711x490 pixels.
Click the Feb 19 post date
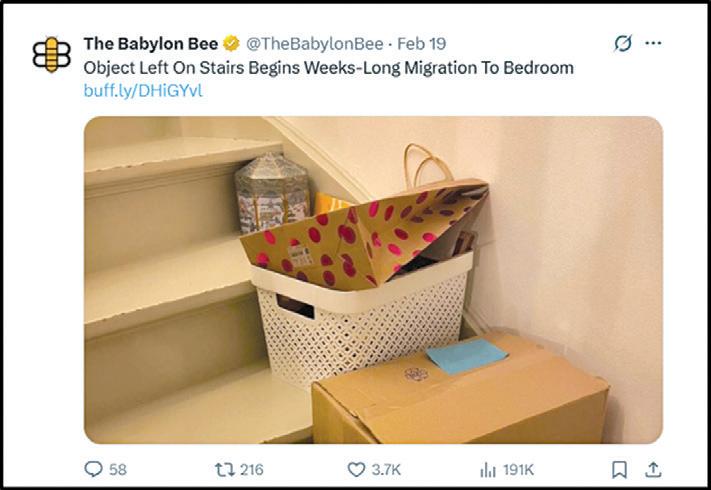click(x=422, y=44)
